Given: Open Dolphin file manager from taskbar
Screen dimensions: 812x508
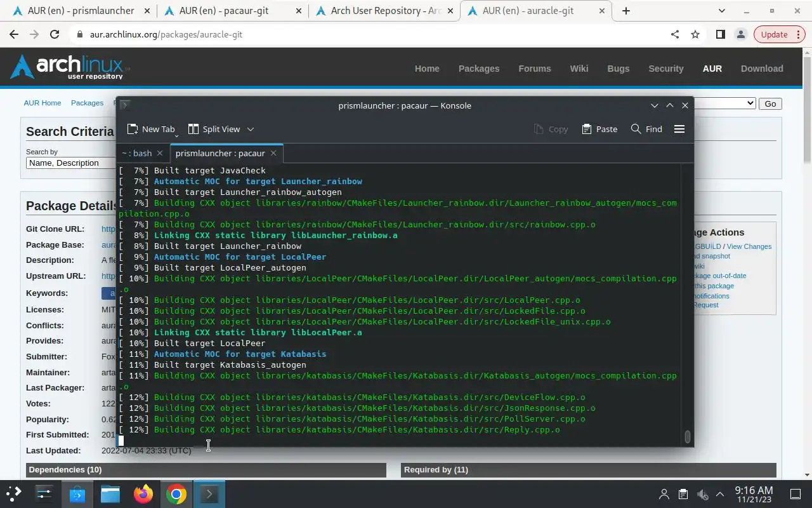Looking at the screenshot, I should [x=110, y=493].
